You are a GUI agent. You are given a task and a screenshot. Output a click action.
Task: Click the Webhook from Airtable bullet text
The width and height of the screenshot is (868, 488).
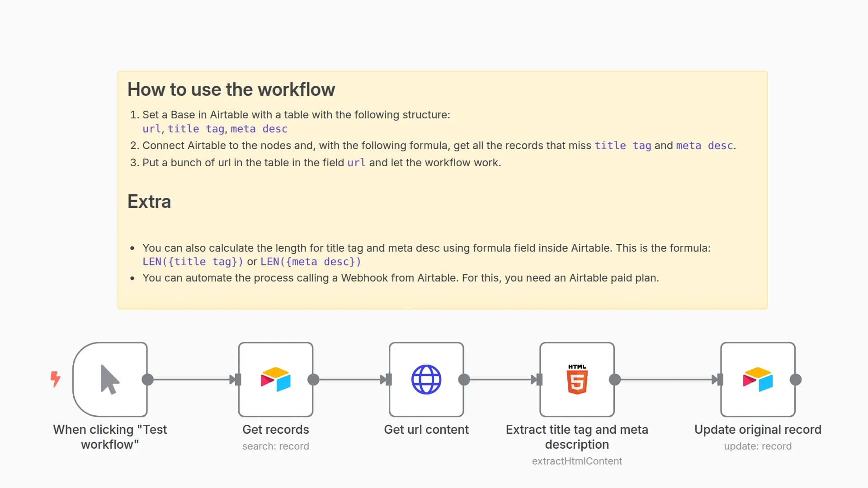point(401,278)
